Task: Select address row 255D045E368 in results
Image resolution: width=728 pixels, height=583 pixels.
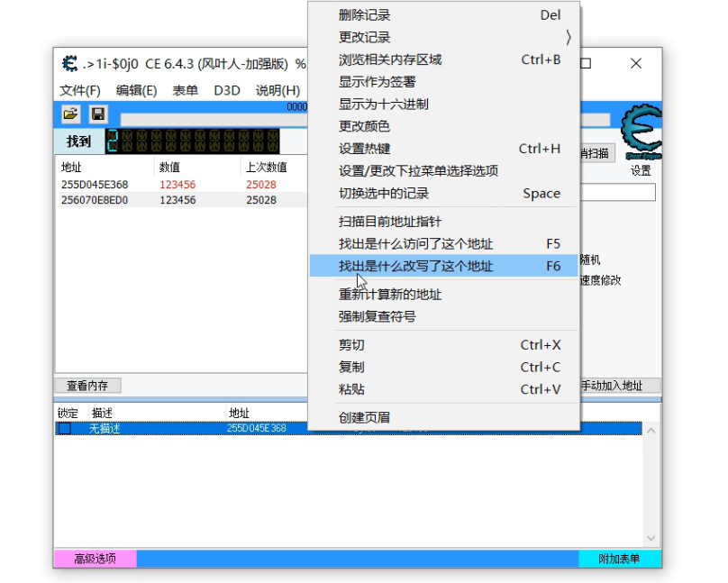Action: pos(182,185)
